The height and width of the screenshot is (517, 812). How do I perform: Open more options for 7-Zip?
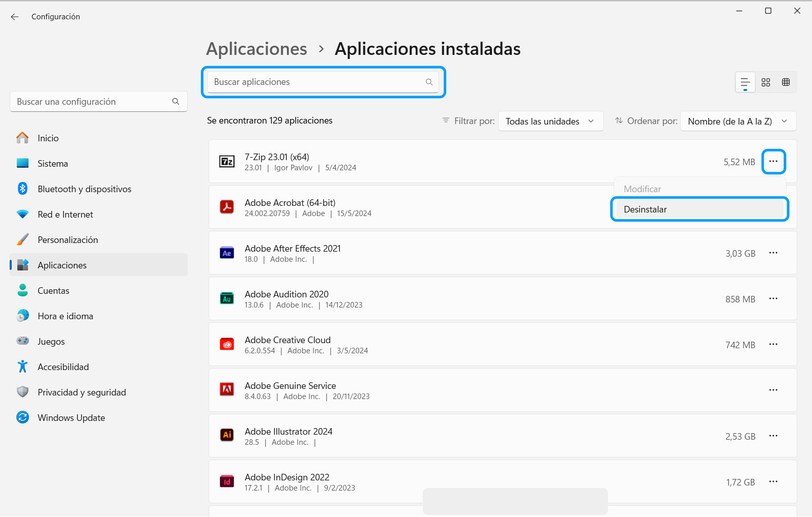(773, 162)
